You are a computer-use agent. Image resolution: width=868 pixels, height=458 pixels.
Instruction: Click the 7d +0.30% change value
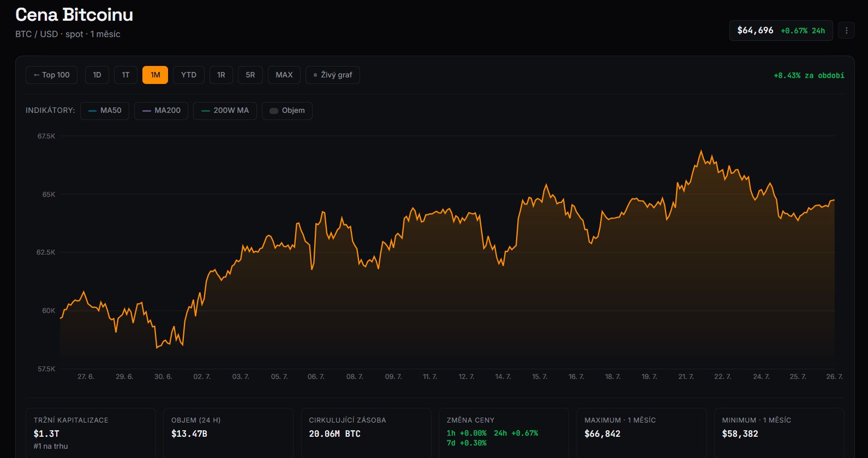tap(466, 443)
